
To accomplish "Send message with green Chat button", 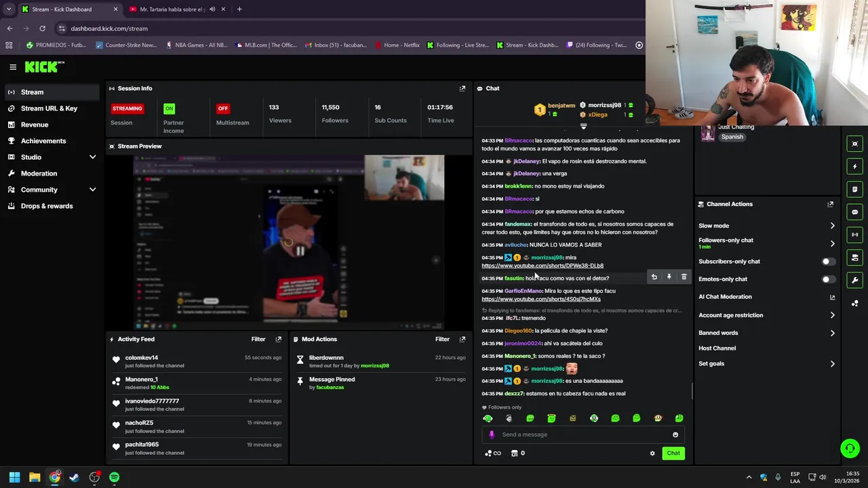I will click(x=673, y=453).
